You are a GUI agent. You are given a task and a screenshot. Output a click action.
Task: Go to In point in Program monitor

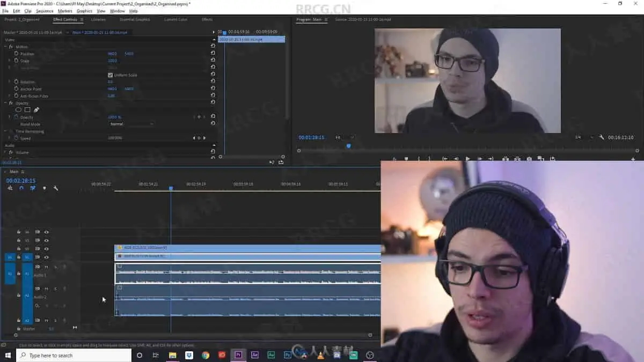pos(445,159)
